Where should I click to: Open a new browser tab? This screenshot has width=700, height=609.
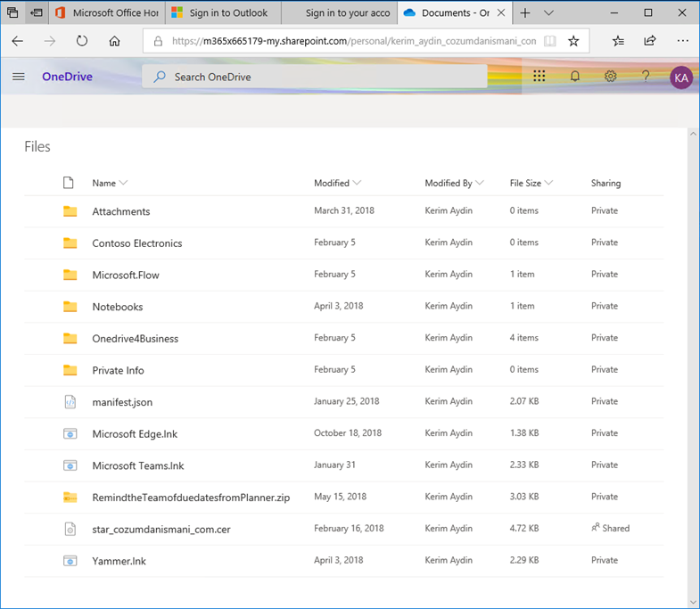(525, 13)
